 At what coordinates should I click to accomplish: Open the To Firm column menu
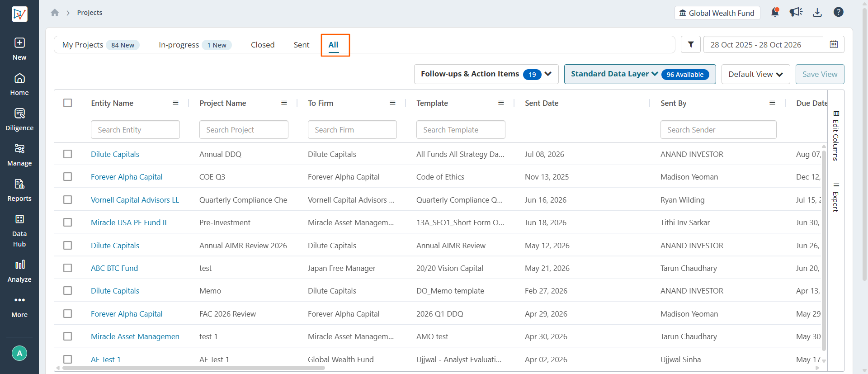(392, 103)
